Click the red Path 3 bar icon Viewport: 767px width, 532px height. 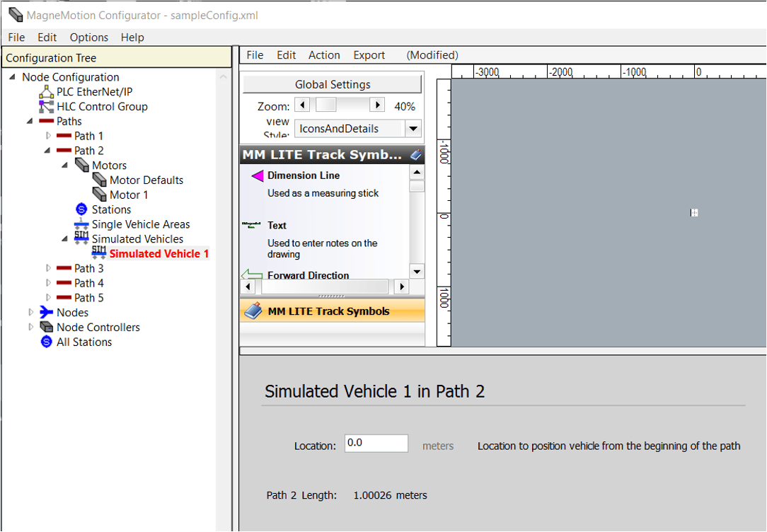click(x=64, y=268)
